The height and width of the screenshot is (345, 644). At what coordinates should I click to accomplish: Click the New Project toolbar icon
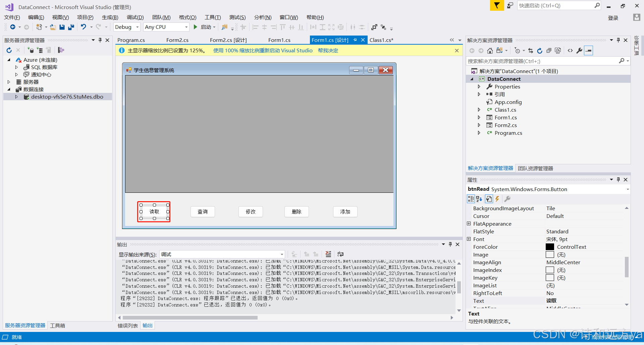39,27
